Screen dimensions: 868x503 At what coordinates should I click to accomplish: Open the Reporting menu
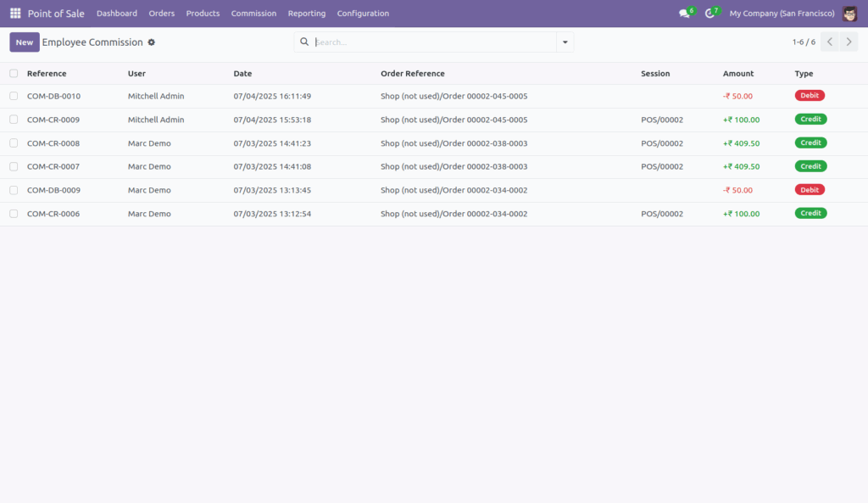(306, 13)
